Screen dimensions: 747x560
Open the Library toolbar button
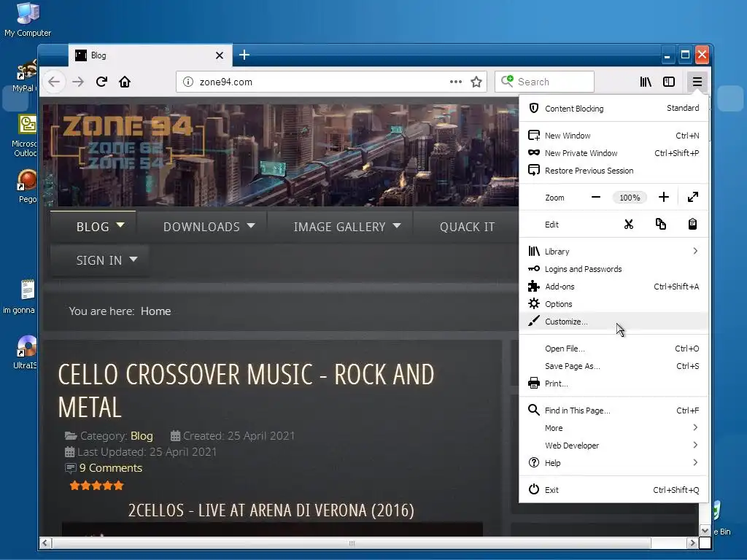coord(646,82)
